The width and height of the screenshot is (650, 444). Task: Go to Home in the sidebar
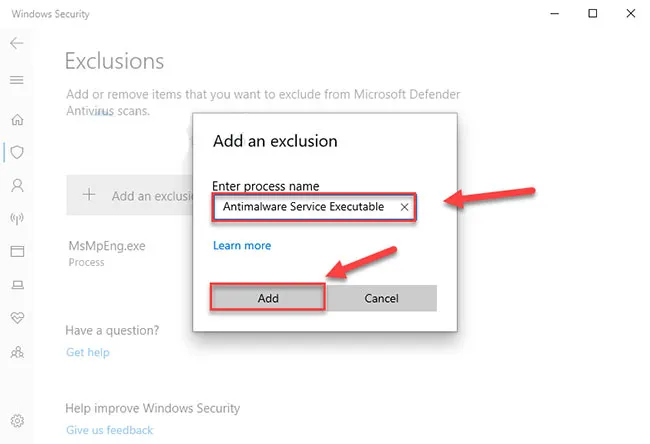coord(16,120)
